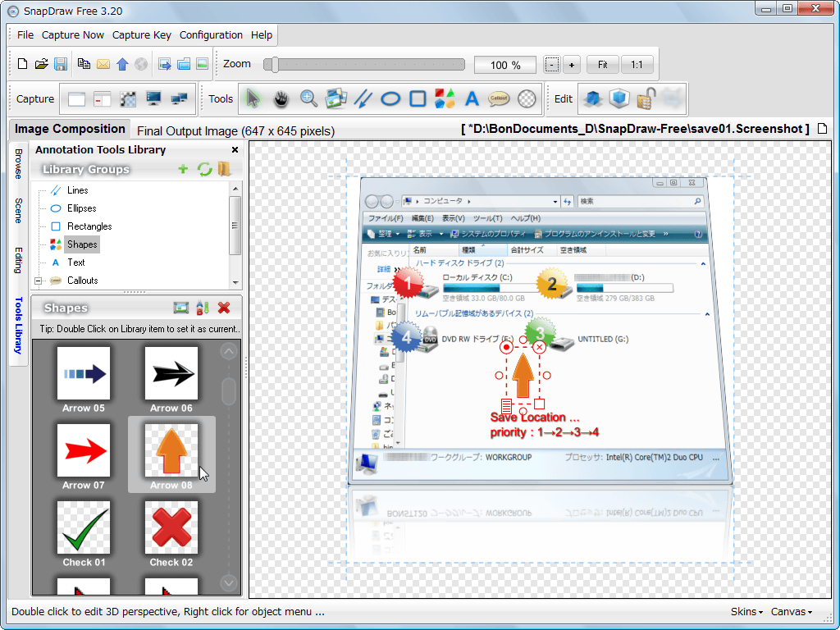Click the padlock icon in Edit toolbar
Image resolution: width=840 pixels, height=630 pixels.
click(x=645, y=99)
